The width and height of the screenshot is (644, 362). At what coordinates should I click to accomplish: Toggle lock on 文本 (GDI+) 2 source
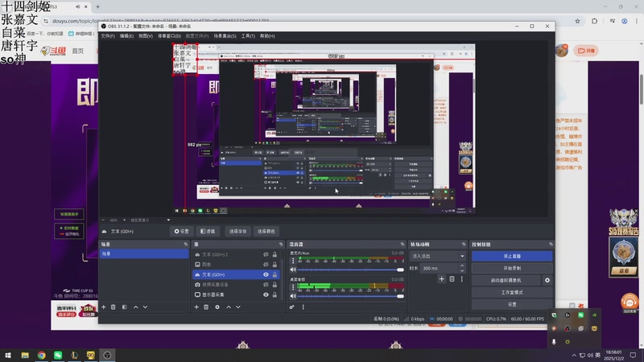(275, 254)
